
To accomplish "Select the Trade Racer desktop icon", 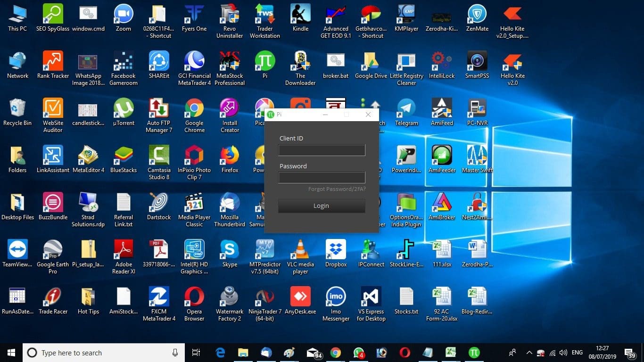I will 53,301.
